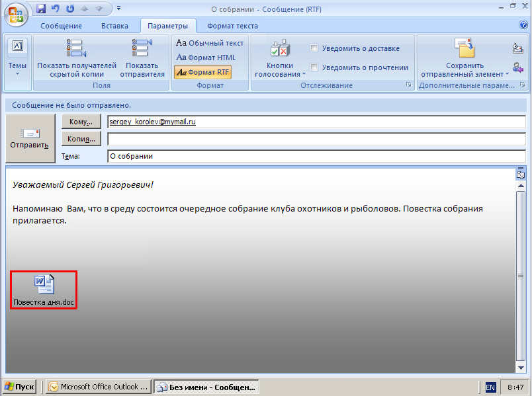Save the message with the floppy disk icon
The image size is (532, 396).
(41, 9)
